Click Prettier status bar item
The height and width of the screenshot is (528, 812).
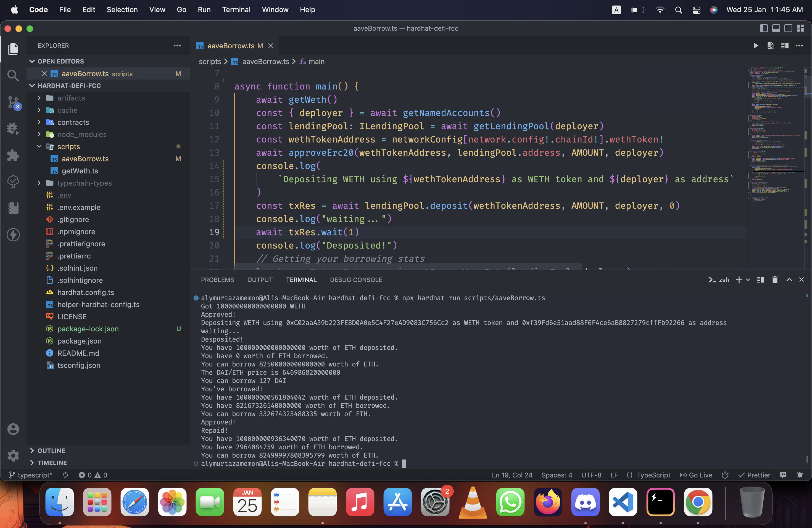click(754, 475)
